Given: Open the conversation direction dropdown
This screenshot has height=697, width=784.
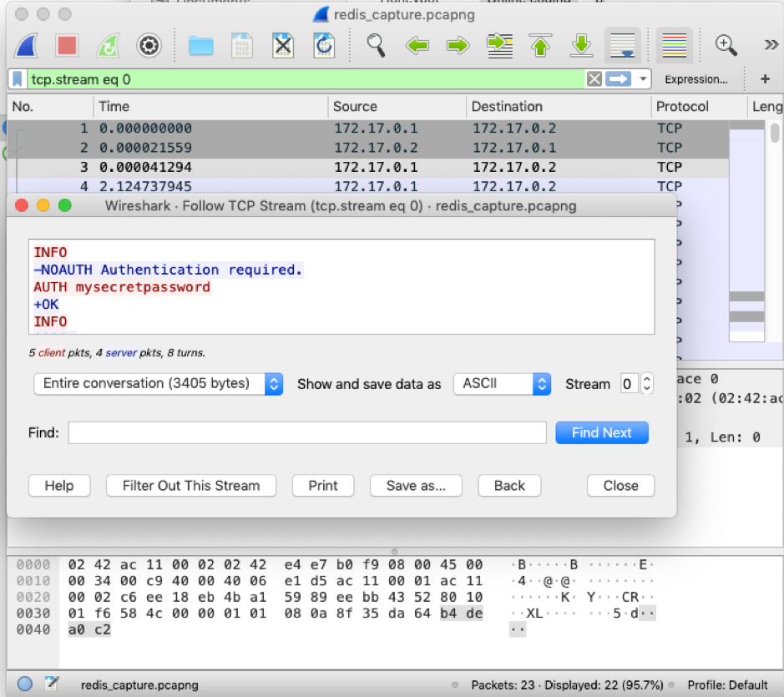Looking at the screenshot, I should pos(159,384).
